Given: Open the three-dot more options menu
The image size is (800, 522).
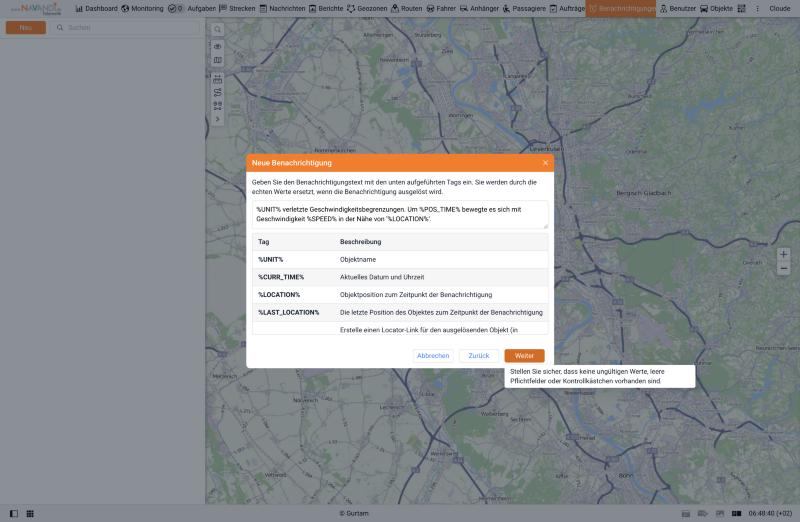Looking at the screenshot, I should [757, 9].
